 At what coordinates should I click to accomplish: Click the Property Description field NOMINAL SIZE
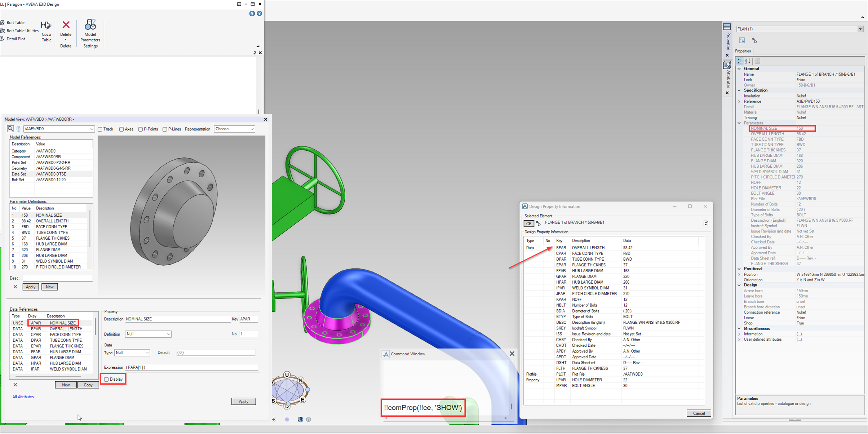click(177, 319)
